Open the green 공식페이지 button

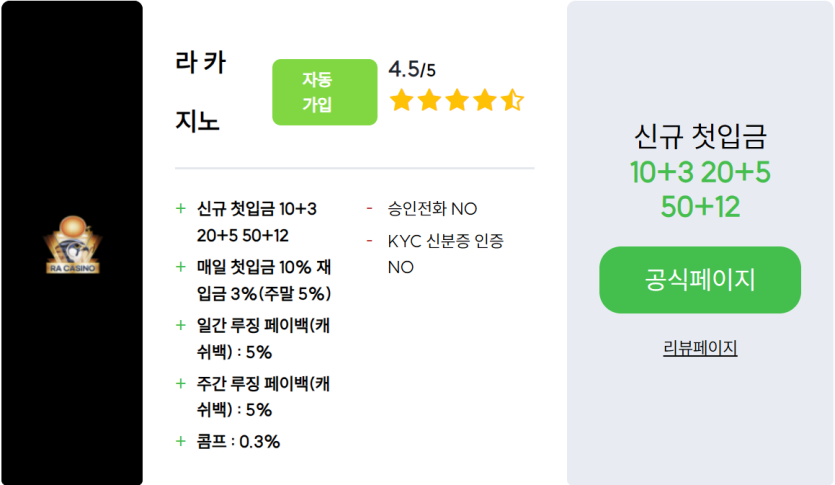(x=700, y=280)
